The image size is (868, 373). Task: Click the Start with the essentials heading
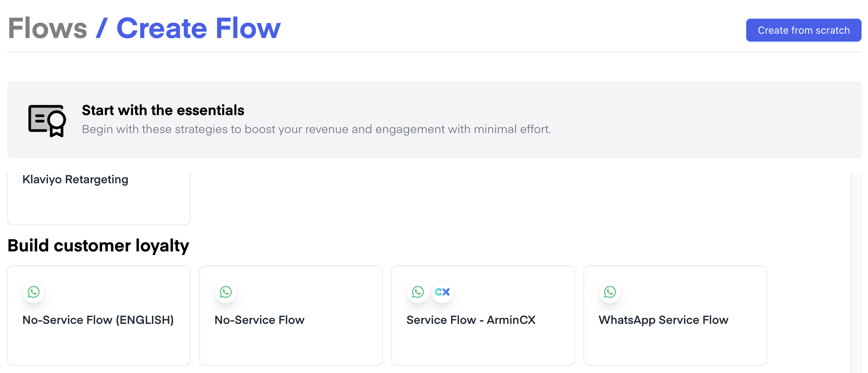[x=163, y=110]
